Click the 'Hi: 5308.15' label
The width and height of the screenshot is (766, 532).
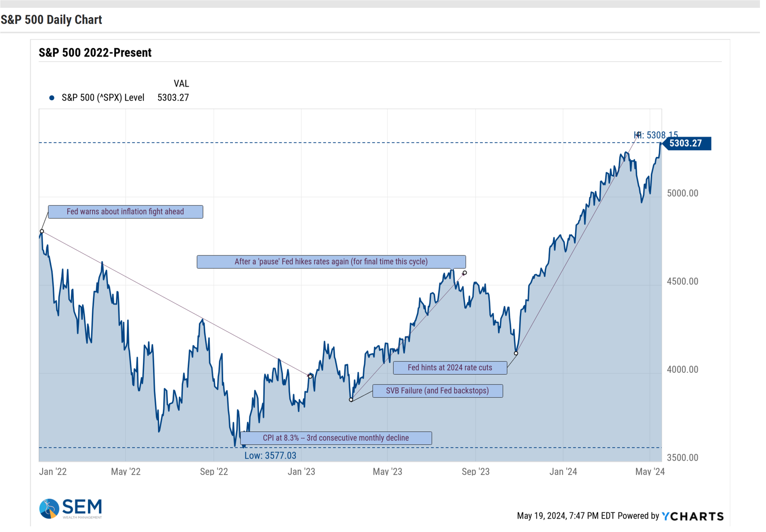coord(656,135)
